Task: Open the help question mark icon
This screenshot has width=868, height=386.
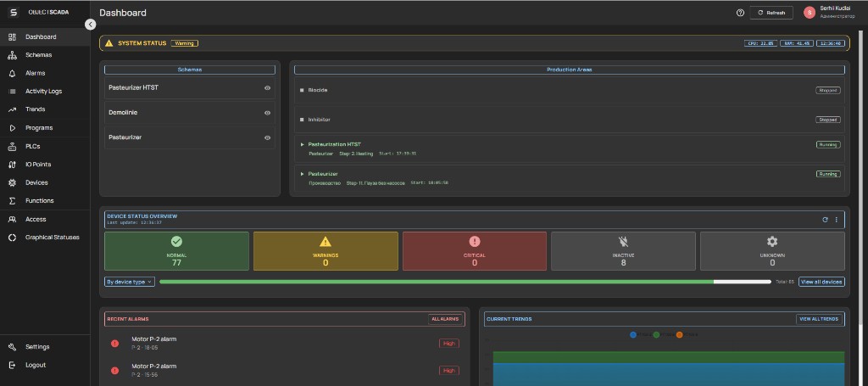Action: pyautogui.click(x=740, y=13)
